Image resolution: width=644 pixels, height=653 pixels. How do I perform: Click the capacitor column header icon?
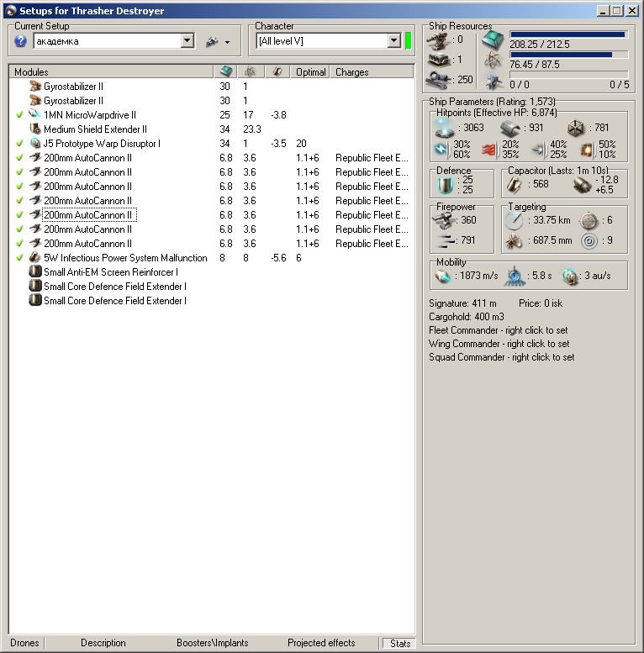(277, 71)
